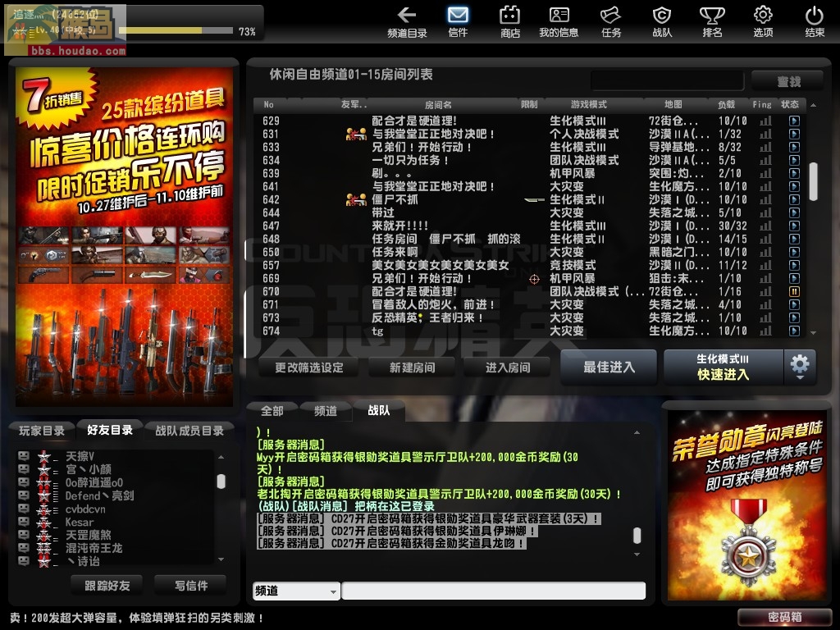Open the 玩家目录 players tab
The width and height of the screenshot is (840, 630).
[x=42, y=430]
